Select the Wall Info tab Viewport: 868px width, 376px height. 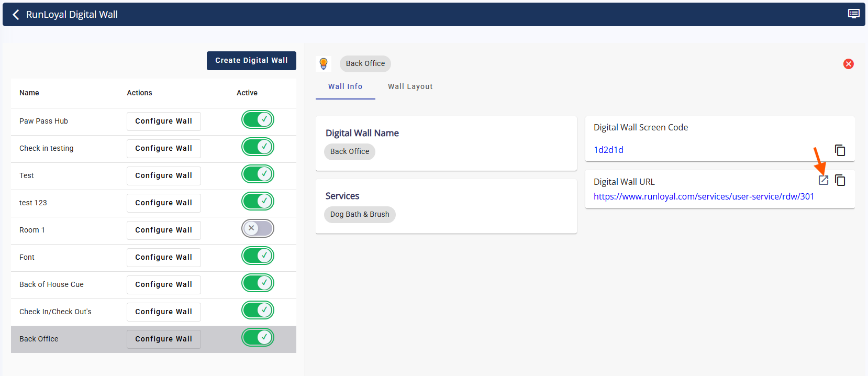[x=346, y=86]
